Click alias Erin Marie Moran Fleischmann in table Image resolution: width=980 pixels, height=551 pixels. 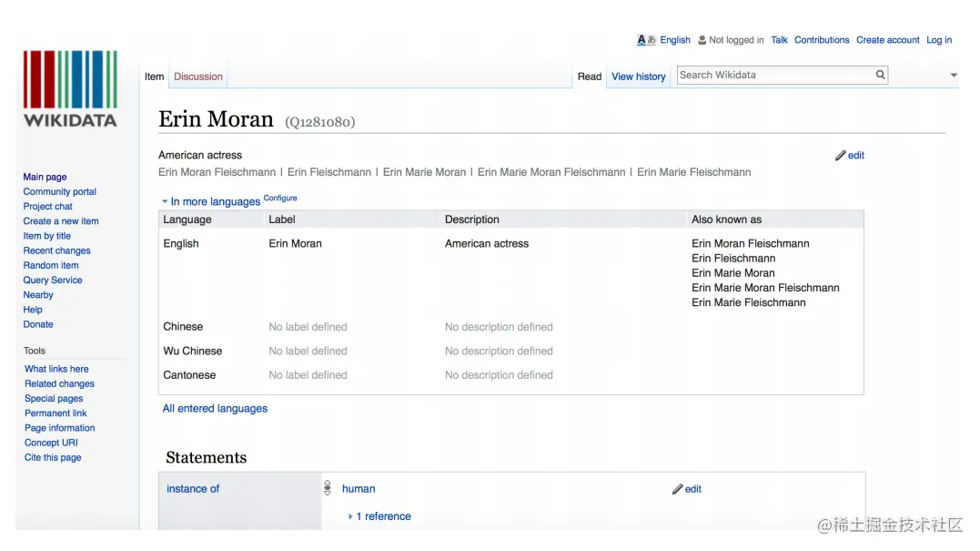click(x=765, y=288)
